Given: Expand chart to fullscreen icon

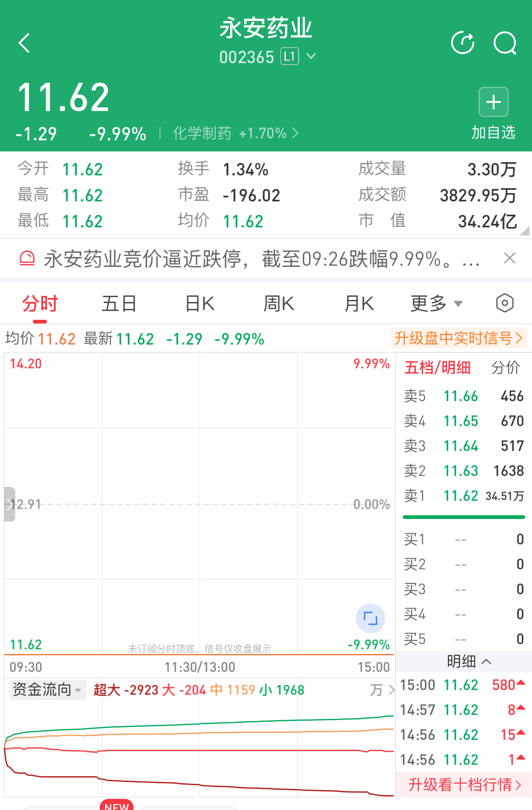Looking at the screenshot, I should (370, 618).
